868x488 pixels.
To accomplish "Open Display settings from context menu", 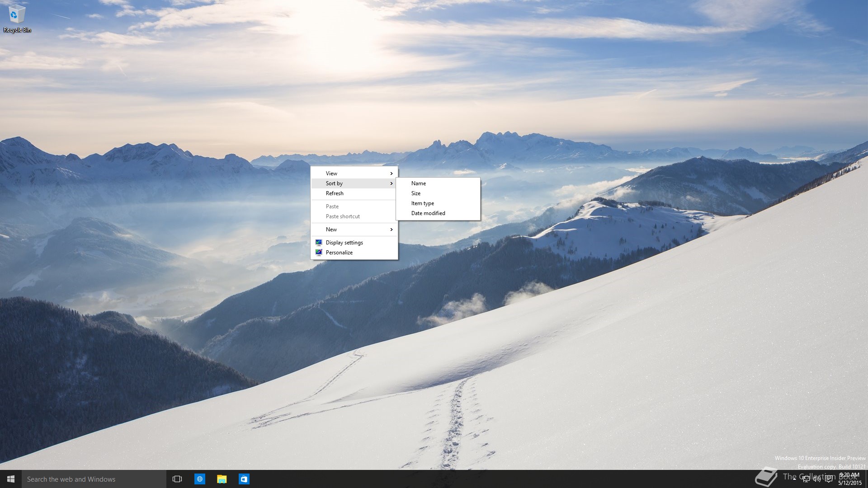I will [x=354, y=243].
